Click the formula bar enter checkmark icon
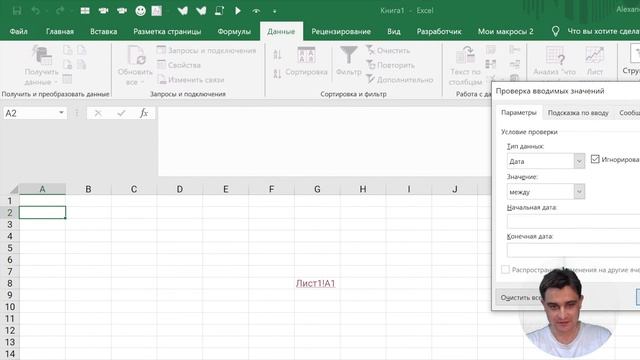This screenshot has height=360, width=640. 121,113
